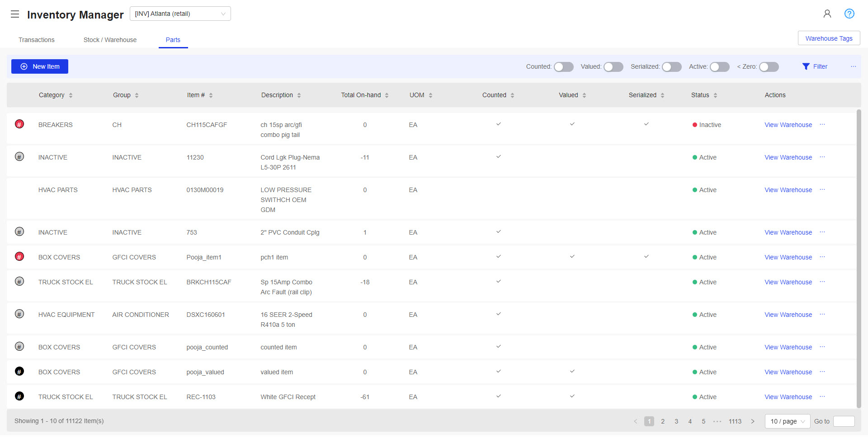View Warehouse for 0130M00019
Viewport: 868px width, 438px height.
(x=788, y=190)
